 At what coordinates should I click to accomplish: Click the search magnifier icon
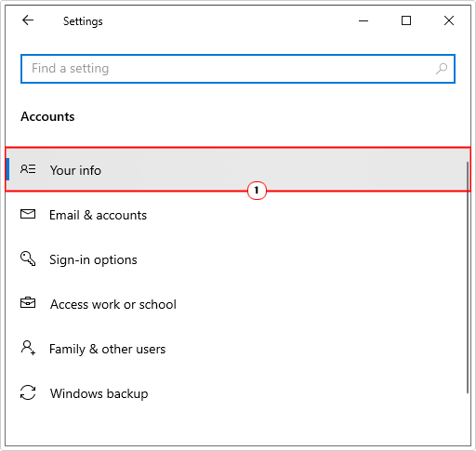[x=442, y=69]
